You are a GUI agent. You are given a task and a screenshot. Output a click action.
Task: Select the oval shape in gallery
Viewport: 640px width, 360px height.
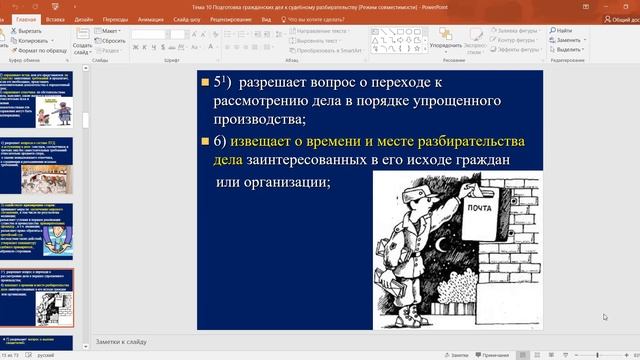pos(409,31)
